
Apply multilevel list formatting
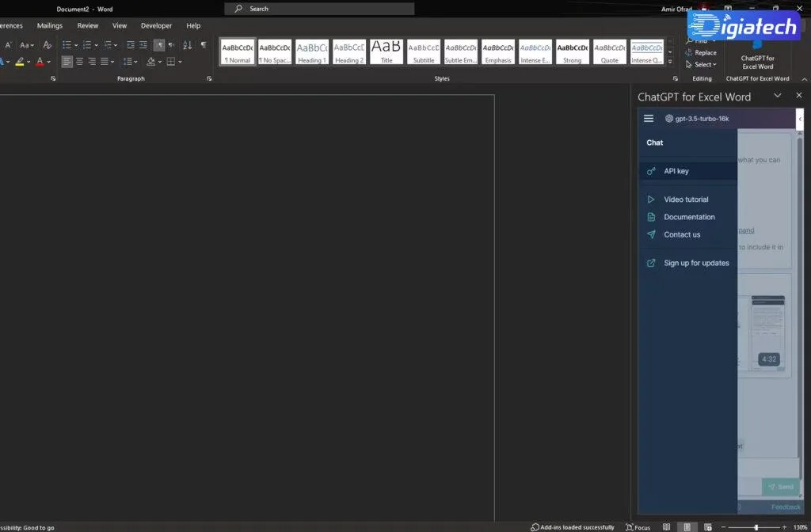point(108,45)
